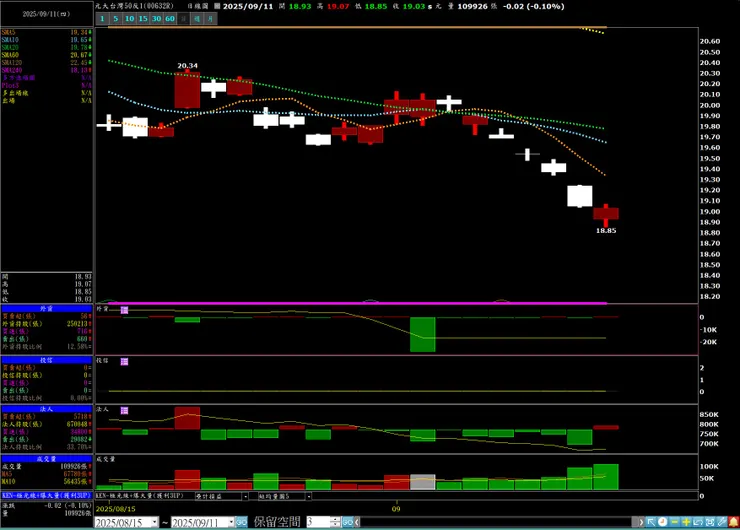Viewport: 740px width, 530px height.
Task: Open the 投信 panel settings icon
Action: 124,362
